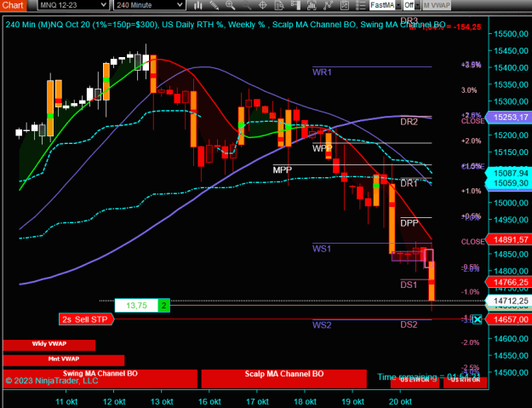Click the 20 okt date label
The width and height of the screenshot is (532, 408).
click(400, 402)
